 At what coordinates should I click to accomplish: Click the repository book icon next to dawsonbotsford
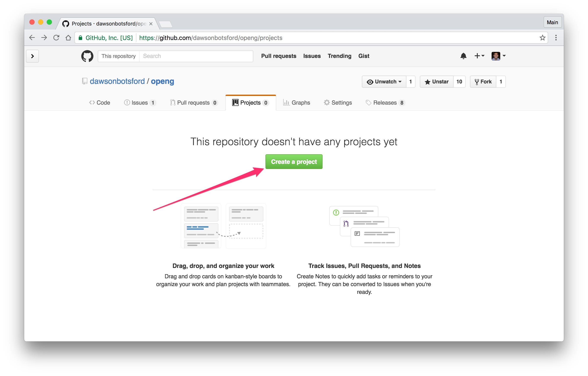pos(85,81)
